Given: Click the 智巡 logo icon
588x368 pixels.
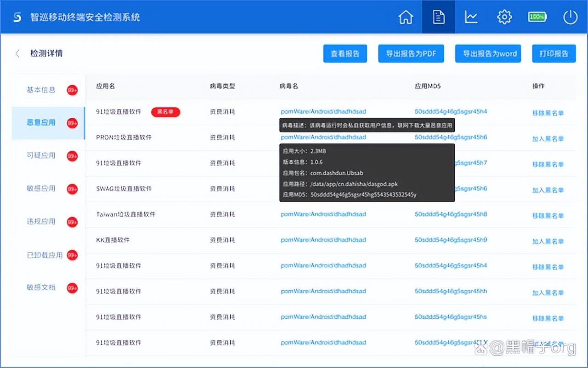Looking at the screenshot, I should pos(17,17).
